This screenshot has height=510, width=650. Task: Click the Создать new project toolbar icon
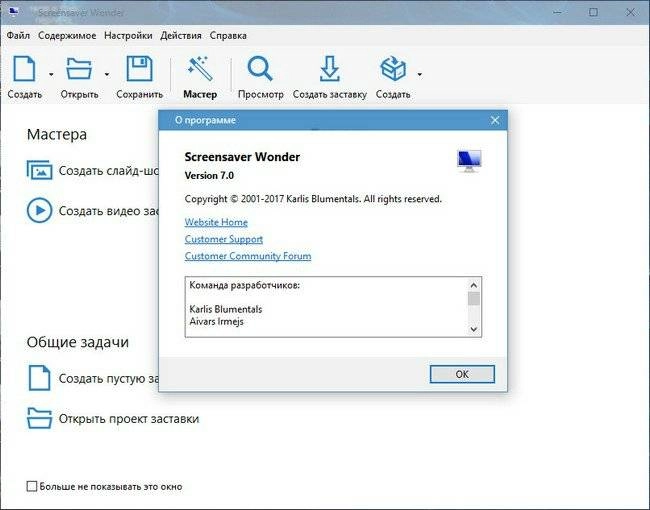[x=24, y=69]
